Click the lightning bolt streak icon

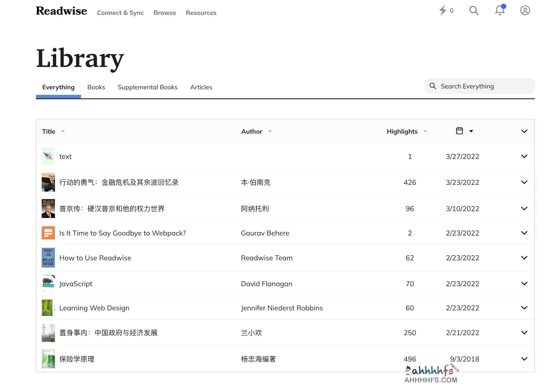click(443, 11)
